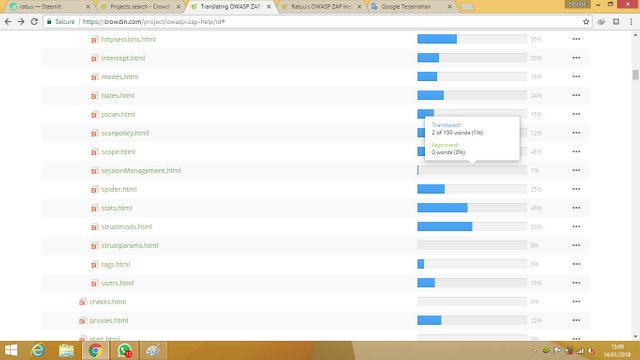
Task: Click file icon beside scanpolicy.html
Action: click(x=94, y=133)
